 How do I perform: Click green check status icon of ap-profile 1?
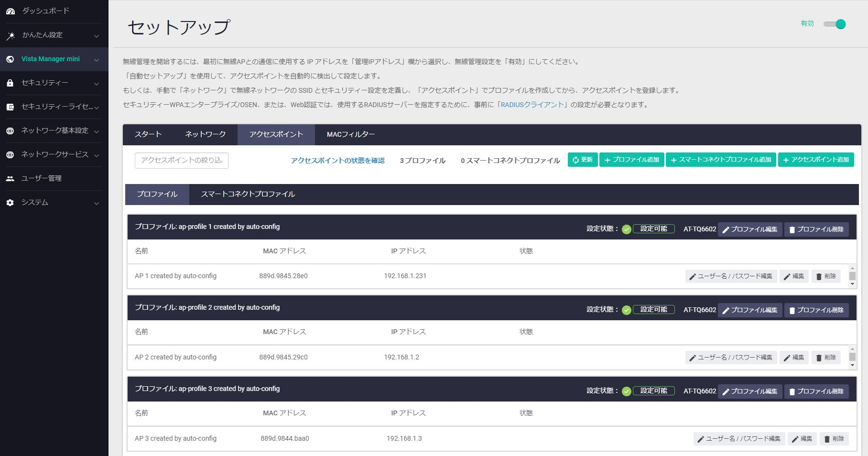626,229
